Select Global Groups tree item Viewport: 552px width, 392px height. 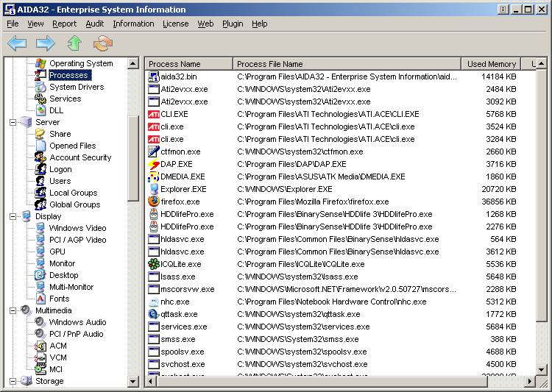(74, 204)
